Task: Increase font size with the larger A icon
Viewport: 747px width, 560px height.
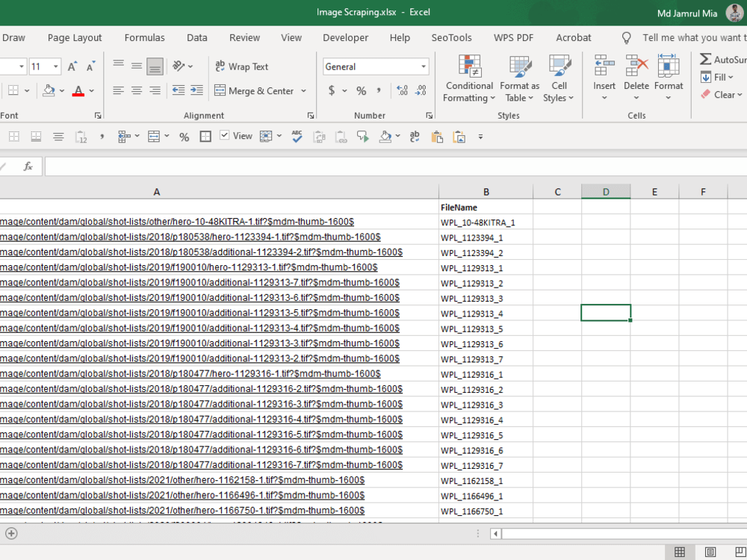Action: click(x=72, y=66)
